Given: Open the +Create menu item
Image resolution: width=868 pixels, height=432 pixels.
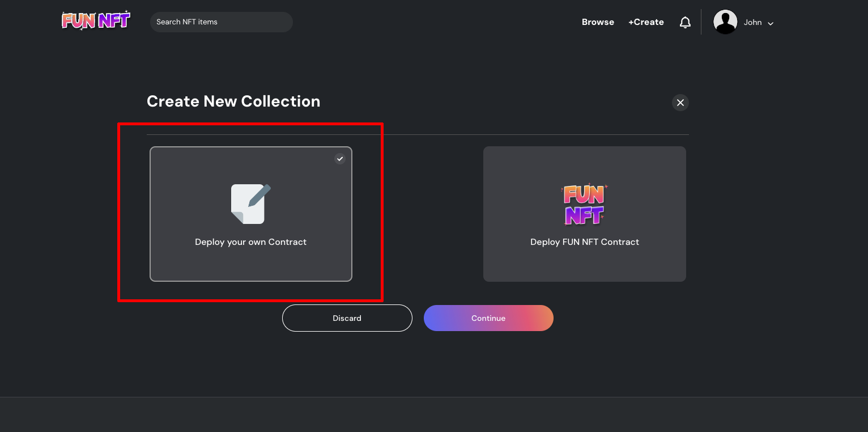Looking at the screenshot, I should [646, 22].
